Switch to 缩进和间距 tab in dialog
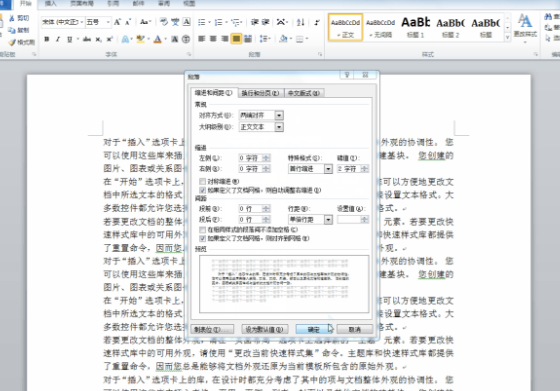Viewport: 560px width, 391px height. pyautogui.click(x=213, y=93)
